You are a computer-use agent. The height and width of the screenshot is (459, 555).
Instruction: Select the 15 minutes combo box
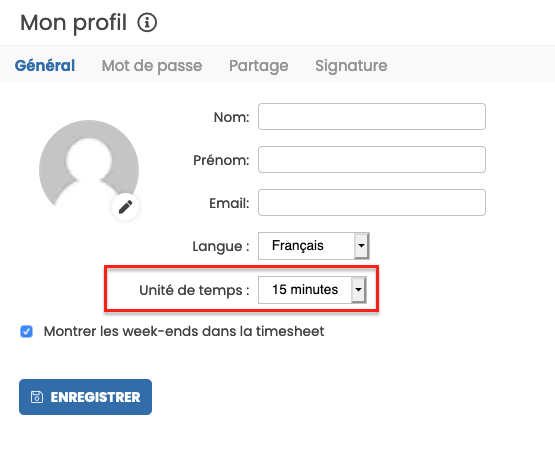tap(313, 290)
